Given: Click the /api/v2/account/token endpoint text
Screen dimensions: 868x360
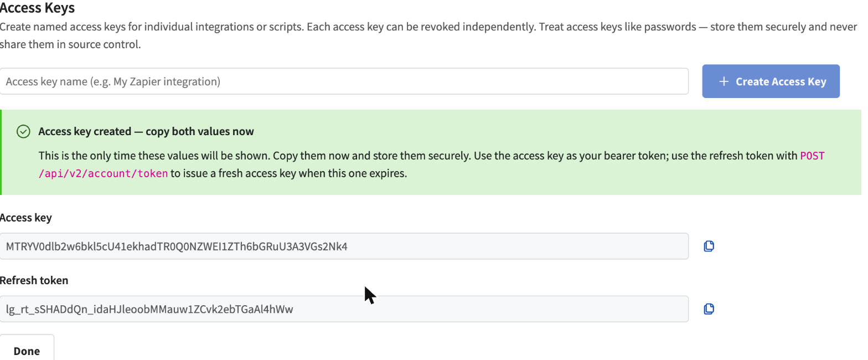Looking at the screenshot, I should [x=103, y=173].
